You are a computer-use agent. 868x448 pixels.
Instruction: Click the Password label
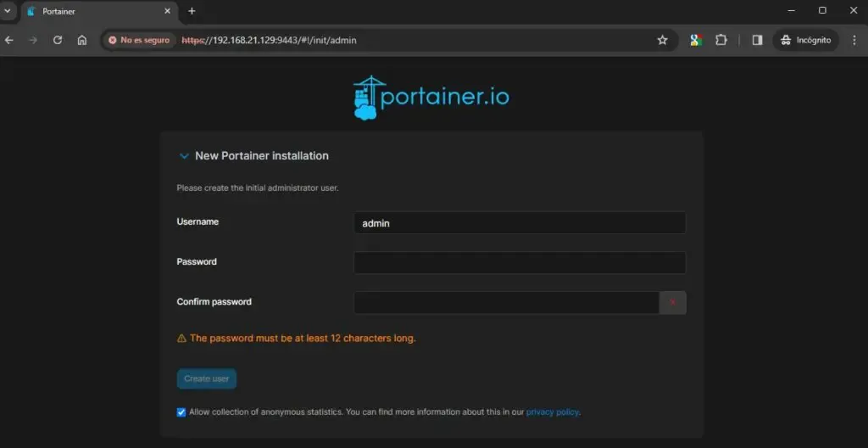(x=197, y=261)
